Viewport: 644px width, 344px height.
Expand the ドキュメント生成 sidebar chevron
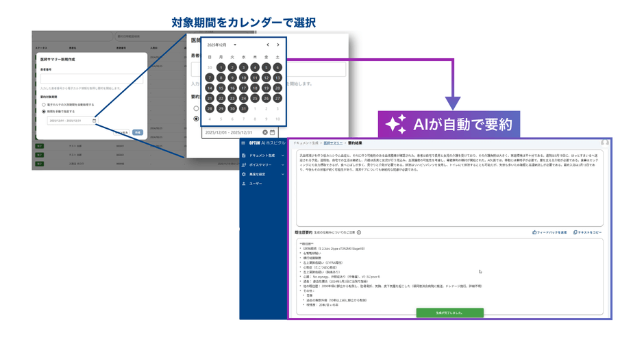[x=282, y=156]
